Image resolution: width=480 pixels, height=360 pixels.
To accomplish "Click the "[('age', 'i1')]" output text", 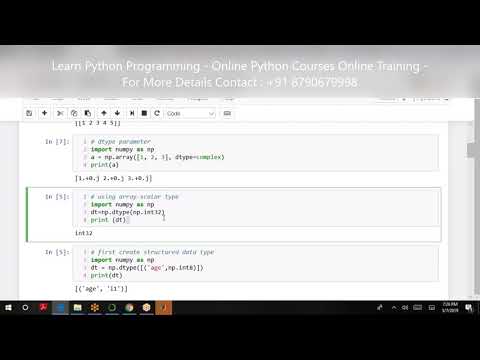I will 101,289.
